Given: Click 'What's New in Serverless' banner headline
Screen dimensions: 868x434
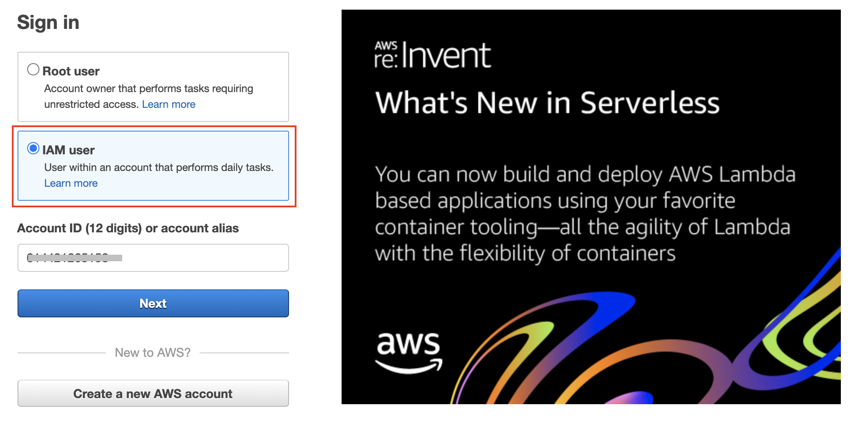Looking at the screenshot, I should 547,103.
